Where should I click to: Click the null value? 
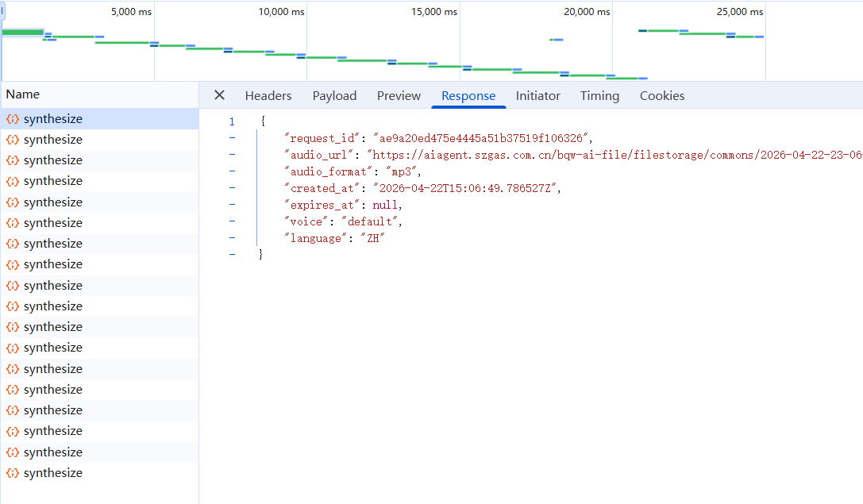tap(385, 205)
